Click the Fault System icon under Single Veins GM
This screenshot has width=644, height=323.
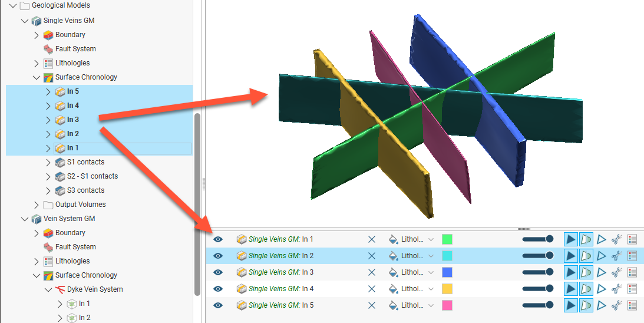tap(48, 49)
